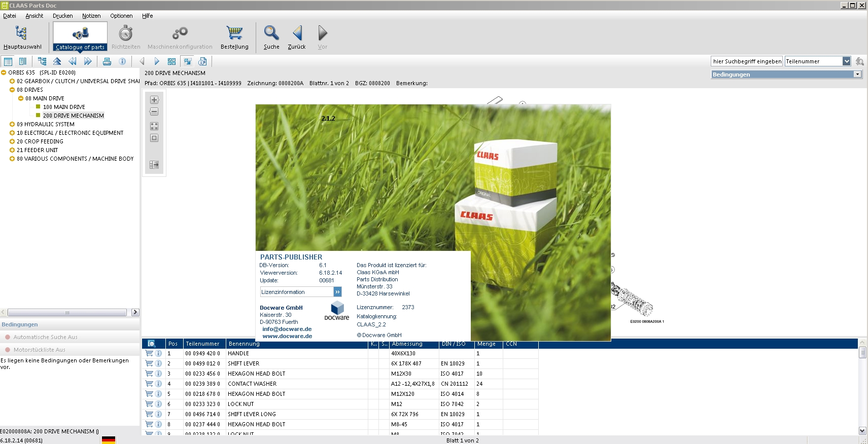868x444 pixels.
Task: Open the www.docware.de website link
Action: (287, 336)
